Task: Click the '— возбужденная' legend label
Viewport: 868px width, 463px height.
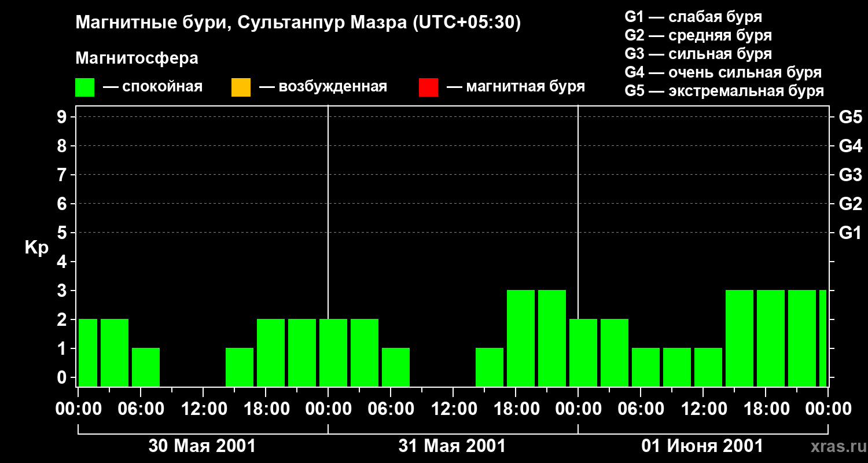Action: (323, 87)
